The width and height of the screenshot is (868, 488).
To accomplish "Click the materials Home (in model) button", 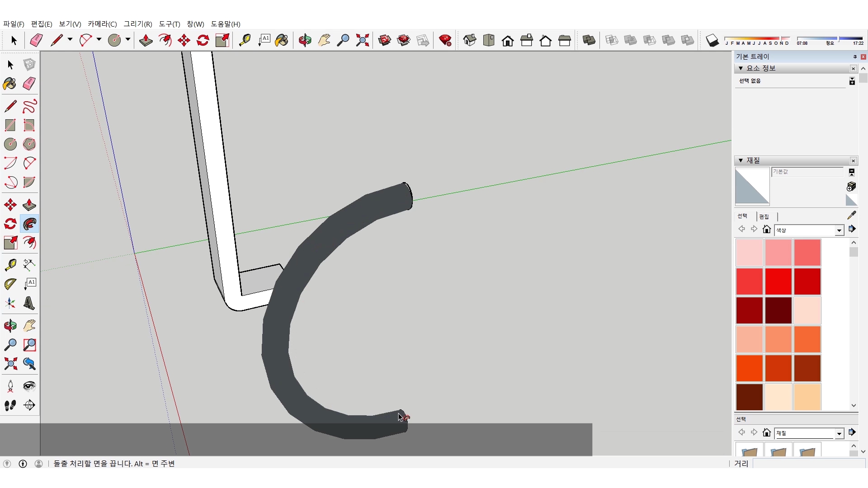I will point(766,229).
